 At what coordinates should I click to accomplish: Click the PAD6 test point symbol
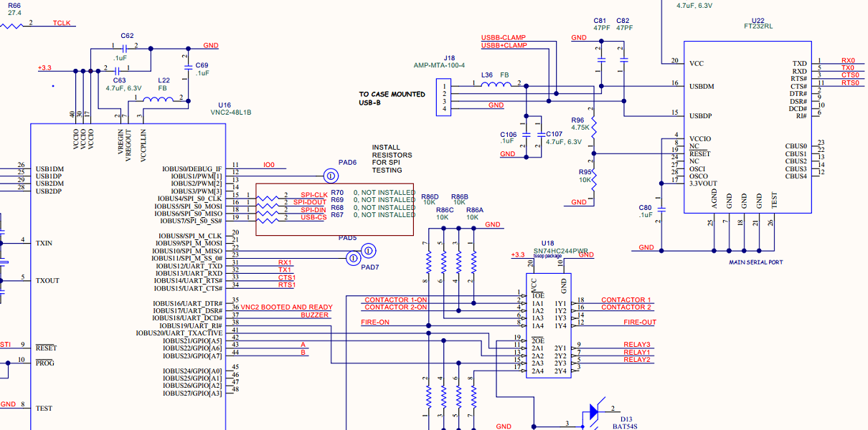pyautogui.click(x=331, y=175)
